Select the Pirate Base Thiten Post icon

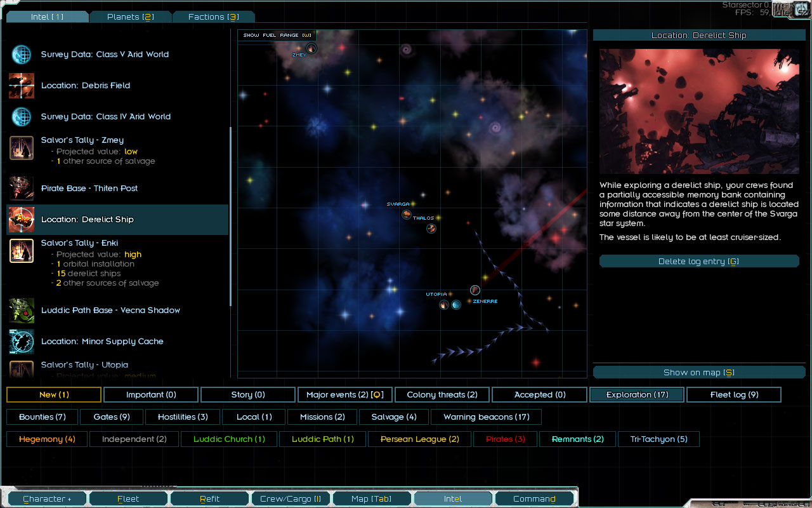(x=22, y=189)
